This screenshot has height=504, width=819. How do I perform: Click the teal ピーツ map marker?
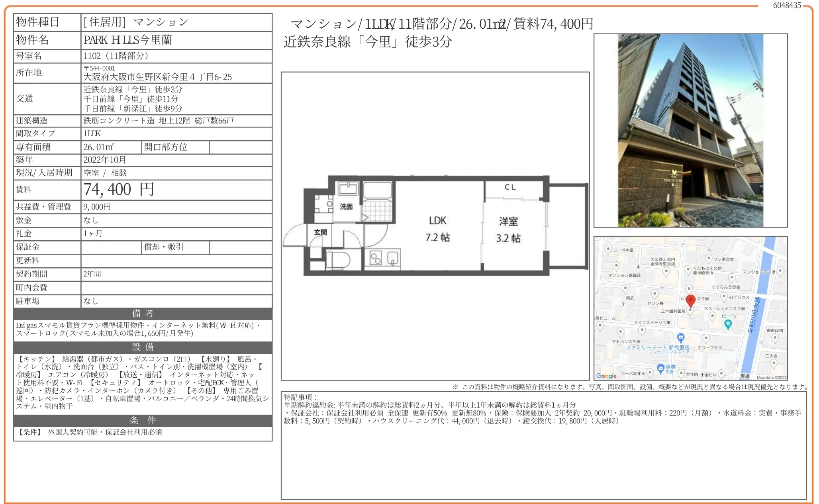coord(728,324)
